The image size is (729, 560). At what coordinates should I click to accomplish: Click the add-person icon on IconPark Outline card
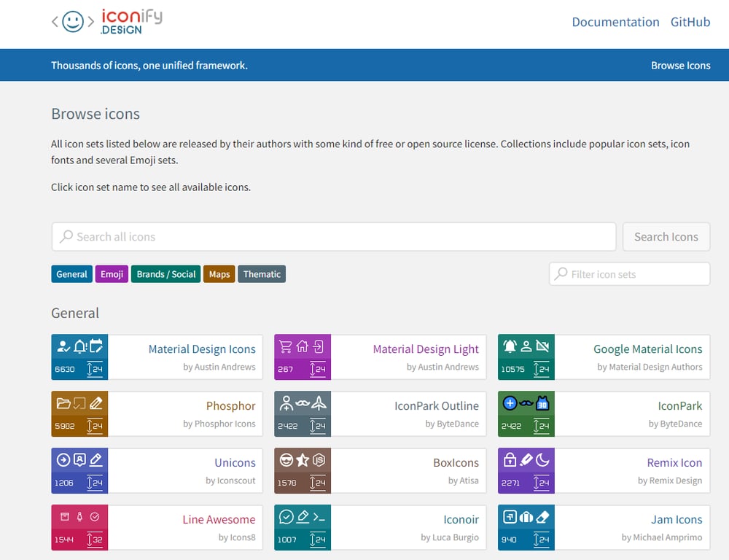[286, 403]
